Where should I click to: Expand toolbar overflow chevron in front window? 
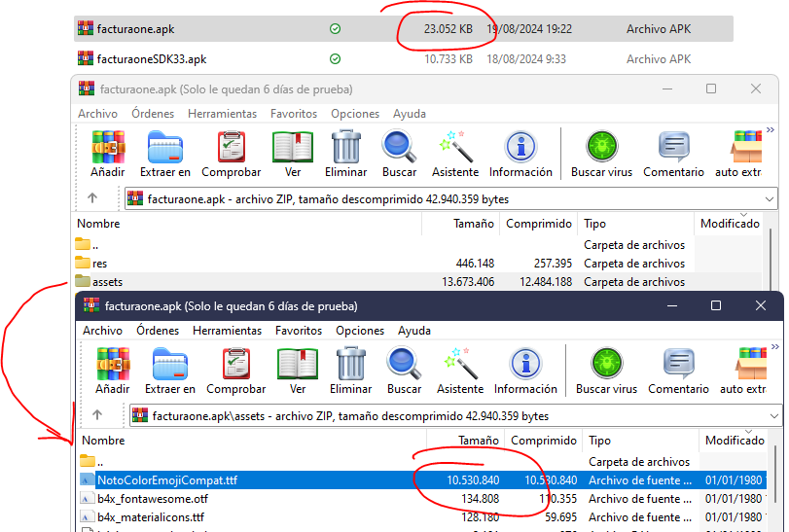point(775,346)
